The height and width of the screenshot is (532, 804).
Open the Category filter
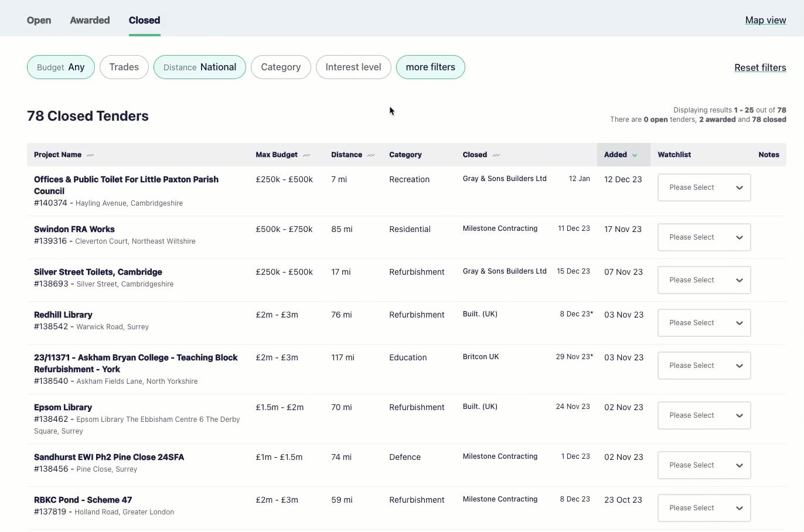[281, 67]
